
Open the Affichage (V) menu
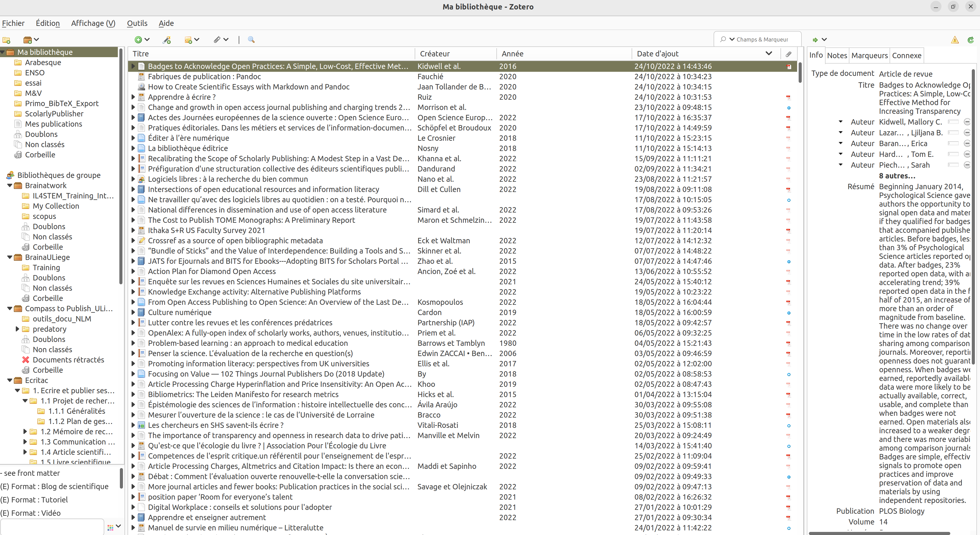click(93, 23)
